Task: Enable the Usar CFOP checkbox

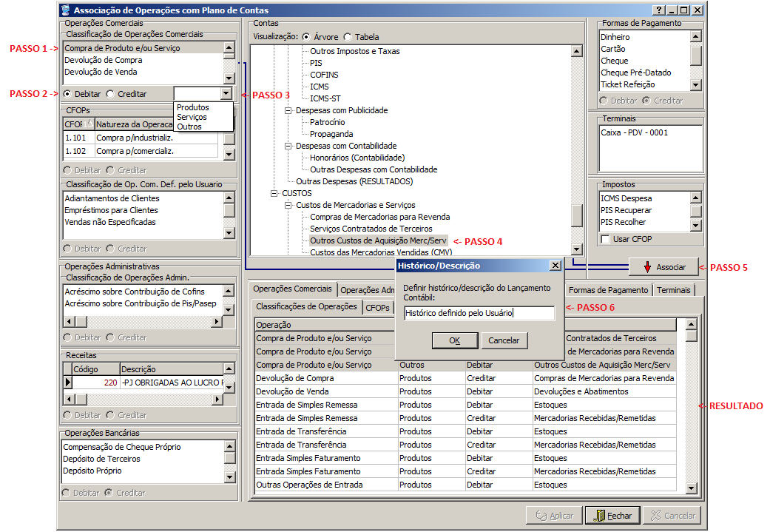Action: tap(606, 239)
